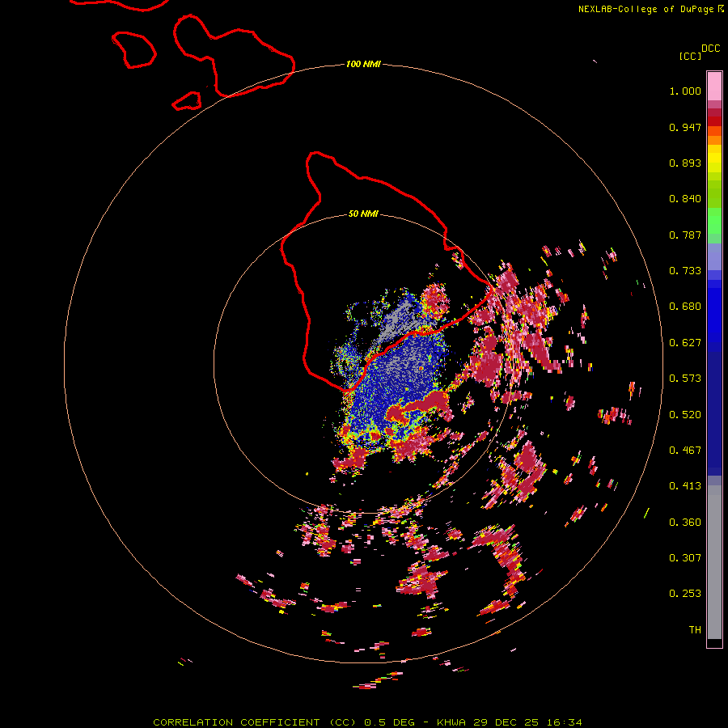This screenshot has height=728, width=728.
Task: Click the 29 DEC 25 date text
Action: 506,722
